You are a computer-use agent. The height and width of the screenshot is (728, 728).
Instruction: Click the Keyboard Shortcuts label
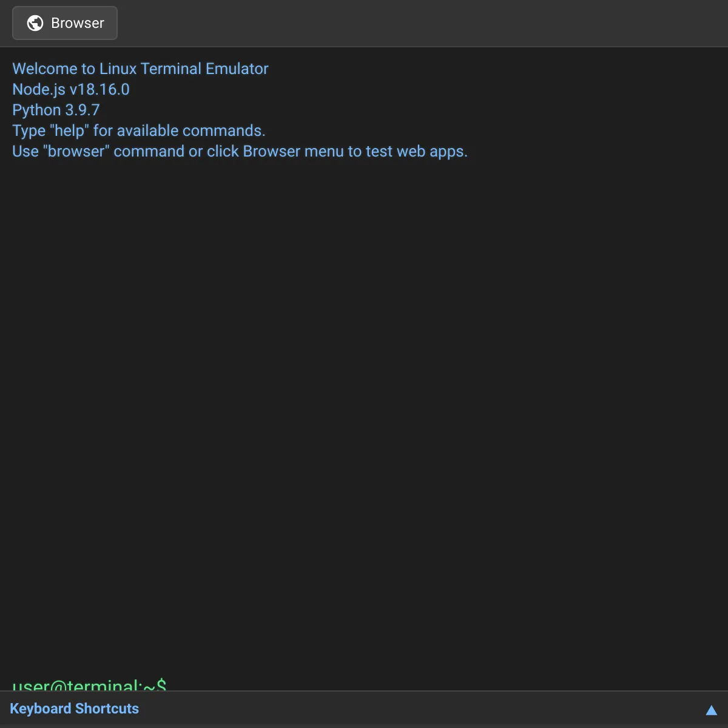click(x=74, y=709)
